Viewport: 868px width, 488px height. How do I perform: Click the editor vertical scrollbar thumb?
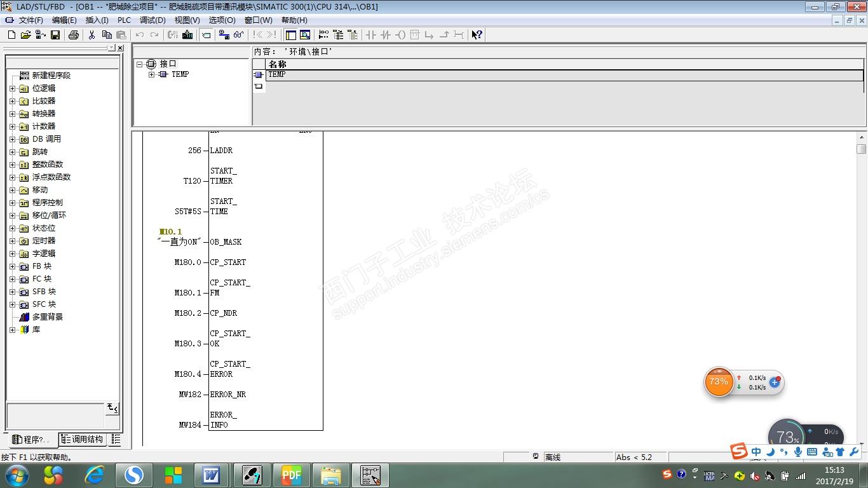click(862, 149)
